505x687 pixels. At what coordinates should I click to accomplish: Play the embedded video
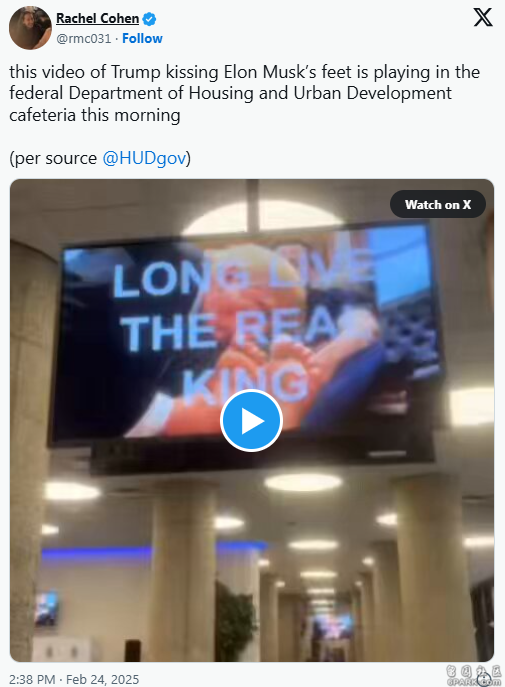[x=251, y=420]
